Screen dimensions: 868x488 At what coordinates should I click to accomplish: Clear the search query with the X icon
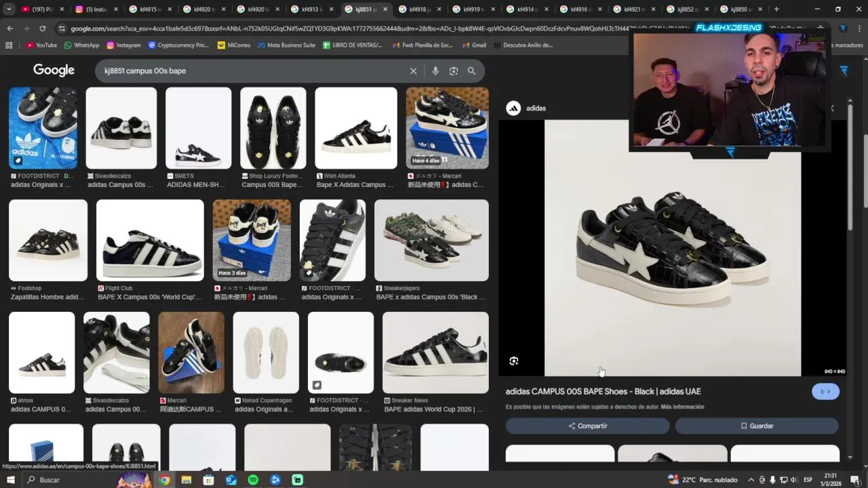tap(413, 71)
